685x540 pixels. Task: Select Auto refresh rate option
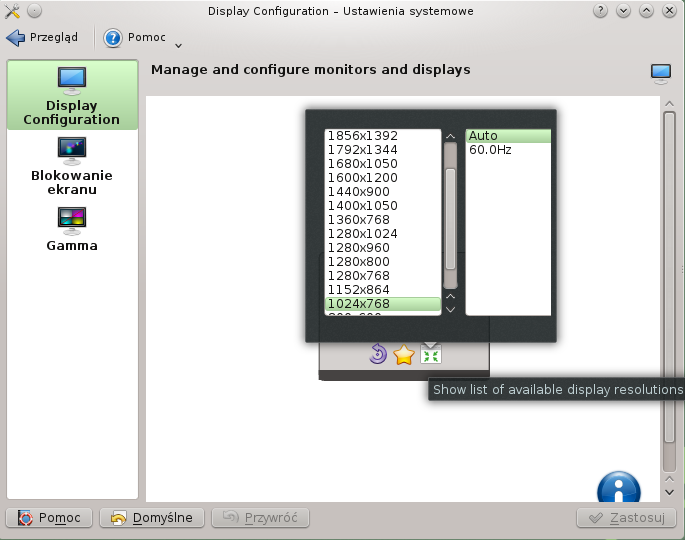pyautogui.click(x=483, y=136)
